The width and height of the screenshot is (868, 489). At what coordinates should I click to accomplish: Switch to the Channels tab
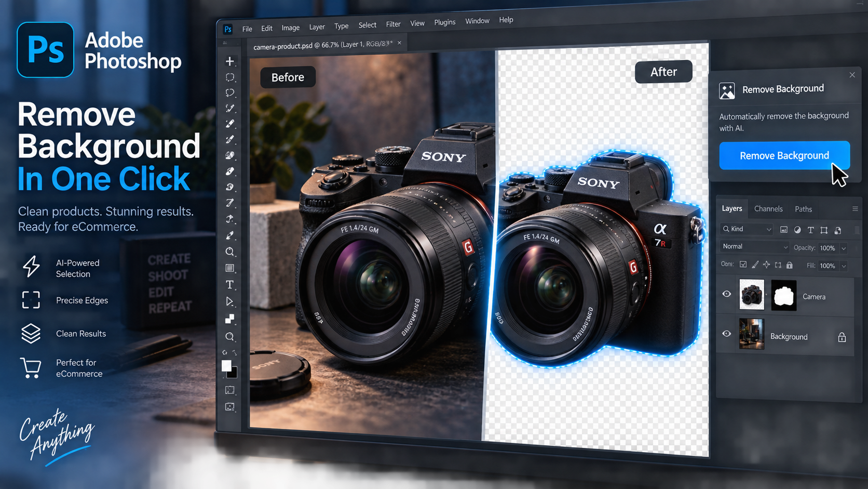pyautogui.click(x=768, y=209)
